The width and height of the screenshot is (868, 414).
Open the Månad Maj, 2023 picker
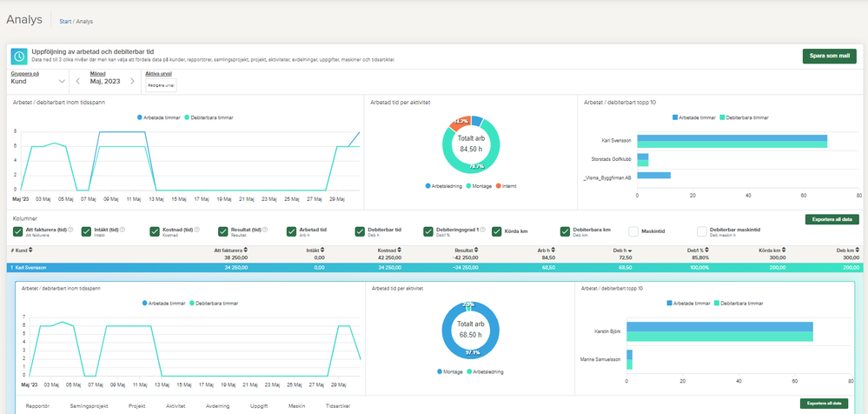click(x=105, y=81)
